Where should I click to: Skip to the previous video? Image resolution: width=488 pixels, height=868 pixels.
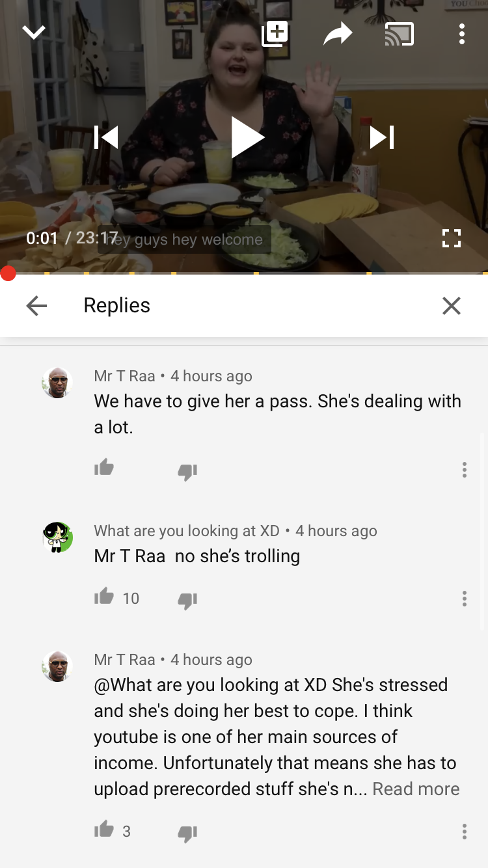point(106,137)
